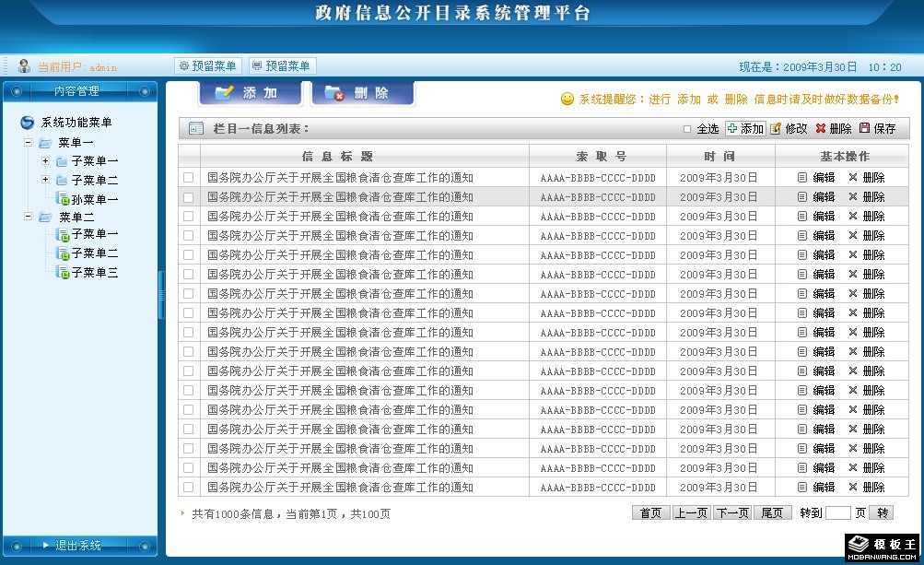Viewport: 924px width, 565px height.
Task: Click the delete X icon in the highlighted grey row
Action: [x=853, y=197]
